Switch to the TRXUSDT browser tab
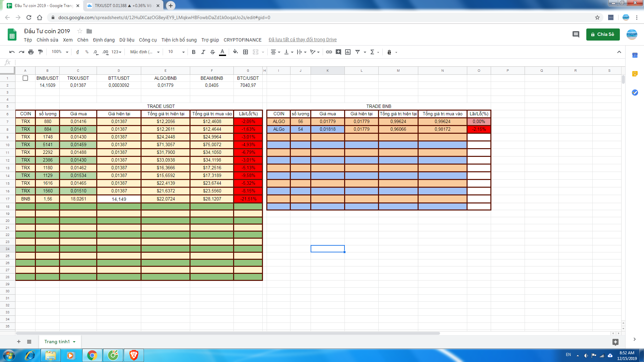 (x=122, y=6)
